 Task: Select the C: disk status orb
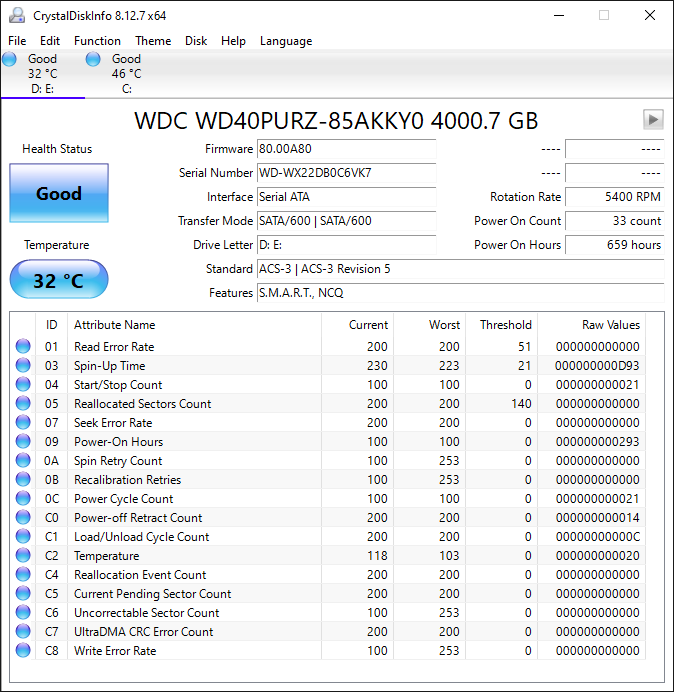pos(93,59)
